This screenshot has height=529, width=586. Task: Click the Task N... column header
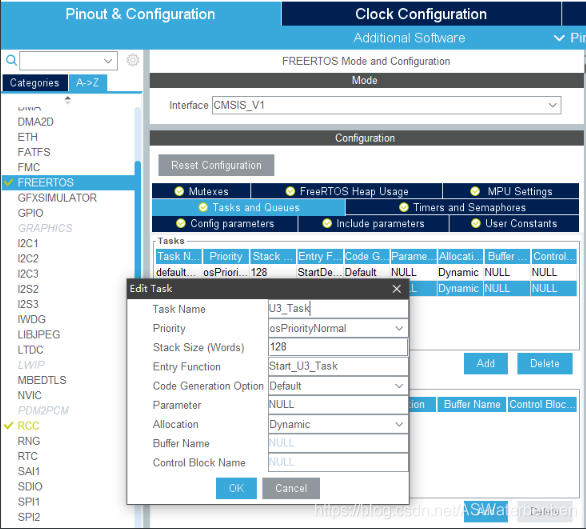(x=179, y=256)
